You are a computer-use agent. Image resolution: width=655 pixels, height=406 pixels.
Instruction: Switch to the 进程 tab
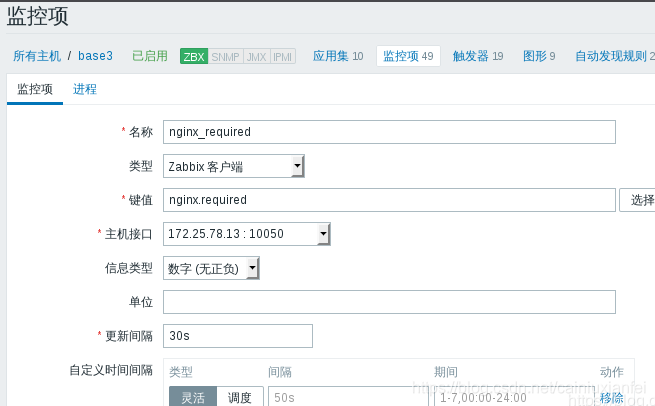tap(85, 89)
